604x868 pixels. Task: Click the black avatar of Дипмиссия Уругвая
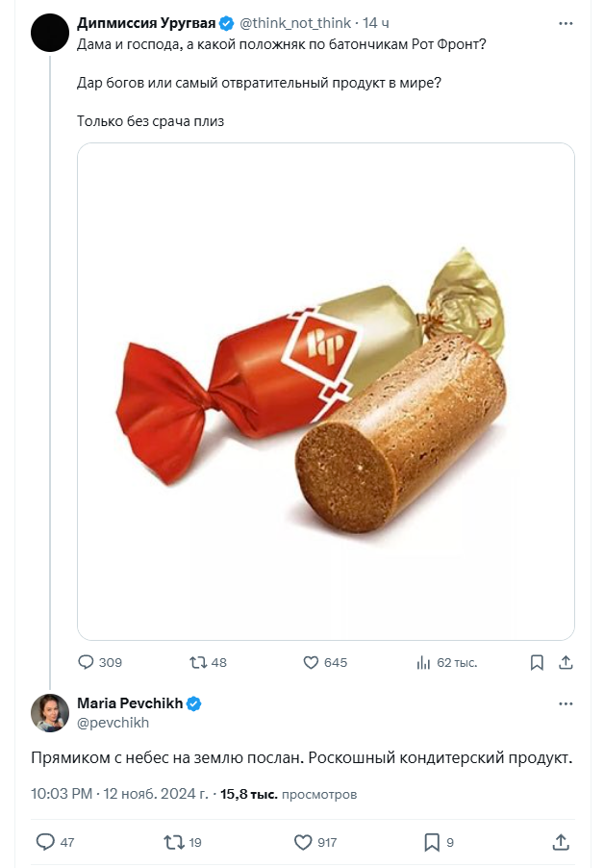click(49, 33)
